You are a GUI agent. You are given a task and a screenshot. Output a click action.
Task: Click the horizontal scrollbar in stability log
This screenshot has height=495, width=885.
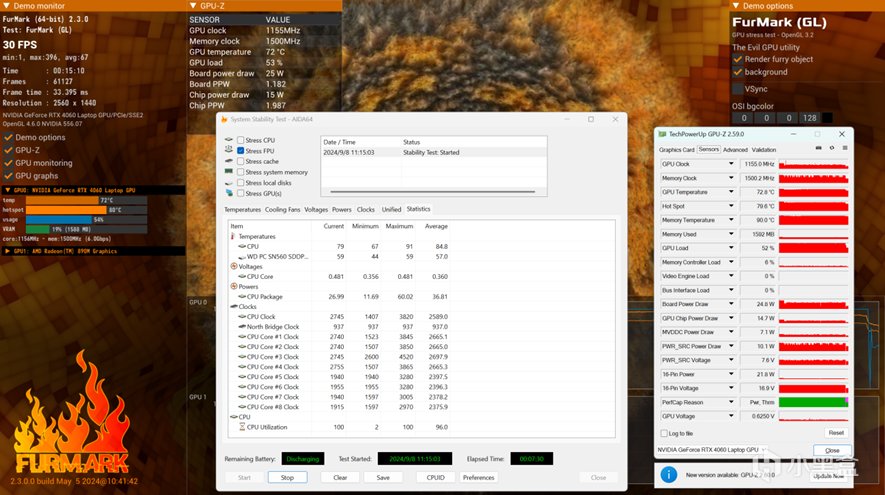(432, 191)
